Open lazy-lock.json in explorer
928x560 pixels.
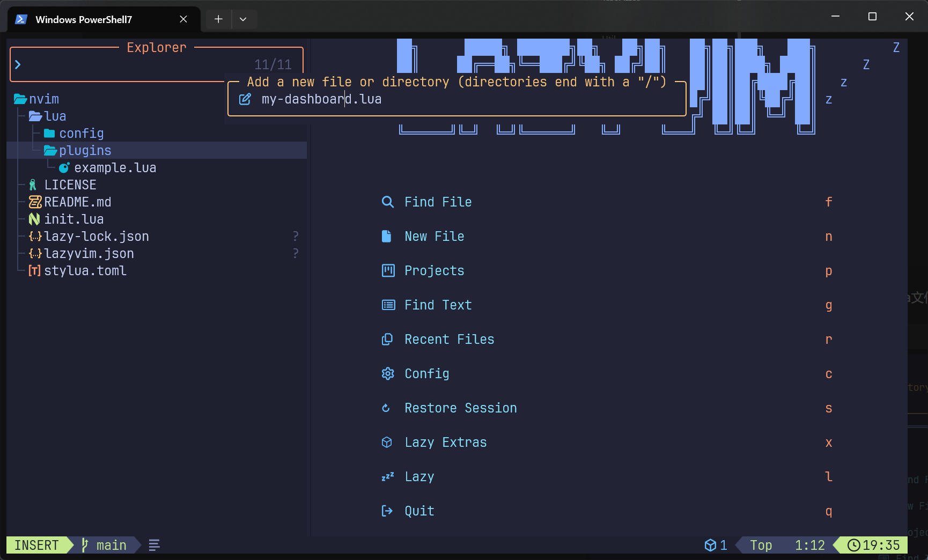(x=97, y=237)
